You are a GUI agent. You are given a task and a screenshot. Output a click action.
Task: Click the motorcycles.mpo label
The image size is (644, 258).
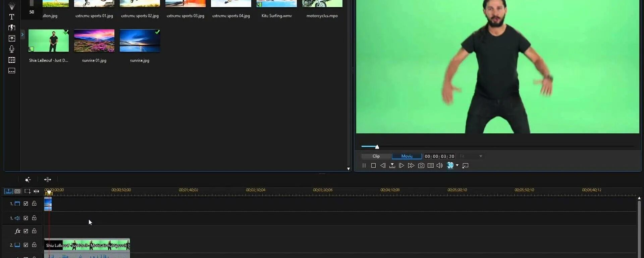point(322,16)
